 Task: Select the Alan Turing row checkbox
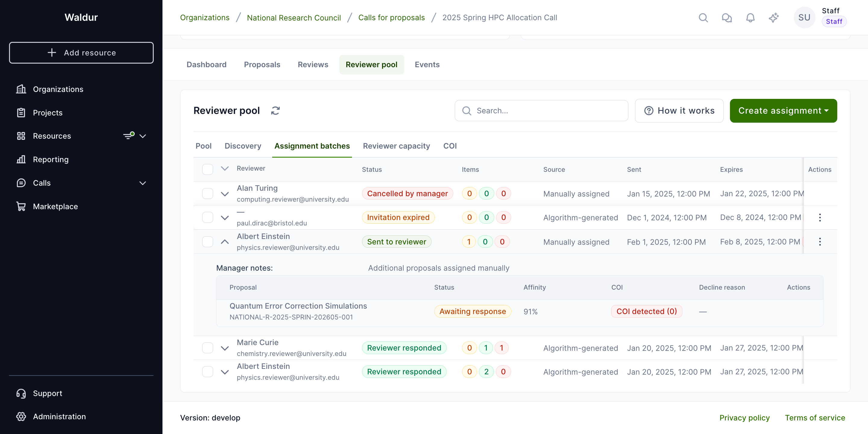point(208,193)
